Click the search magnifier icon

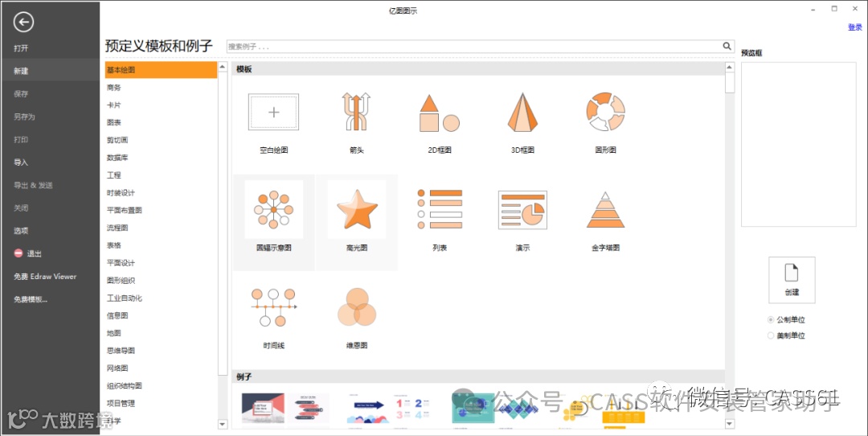point(727,47)
